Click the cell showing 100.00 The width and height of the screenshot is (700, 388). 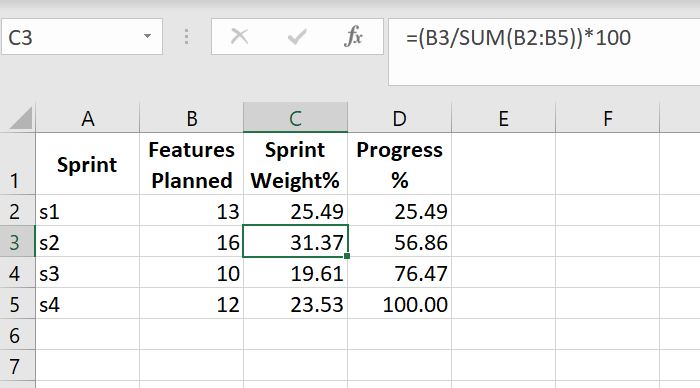pyautogui.click(x=400, y=304)
